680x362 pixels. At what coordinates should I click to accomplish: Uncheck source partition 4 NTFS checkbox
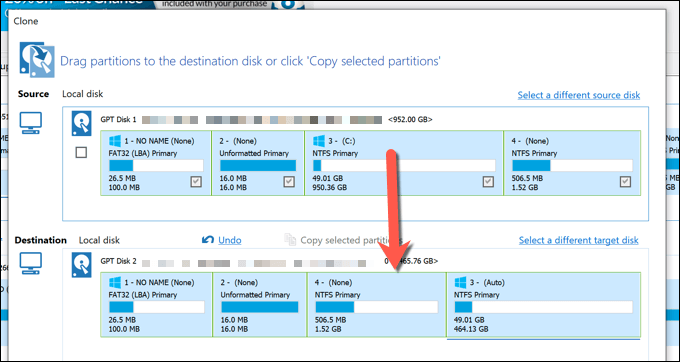pos(625,182)
